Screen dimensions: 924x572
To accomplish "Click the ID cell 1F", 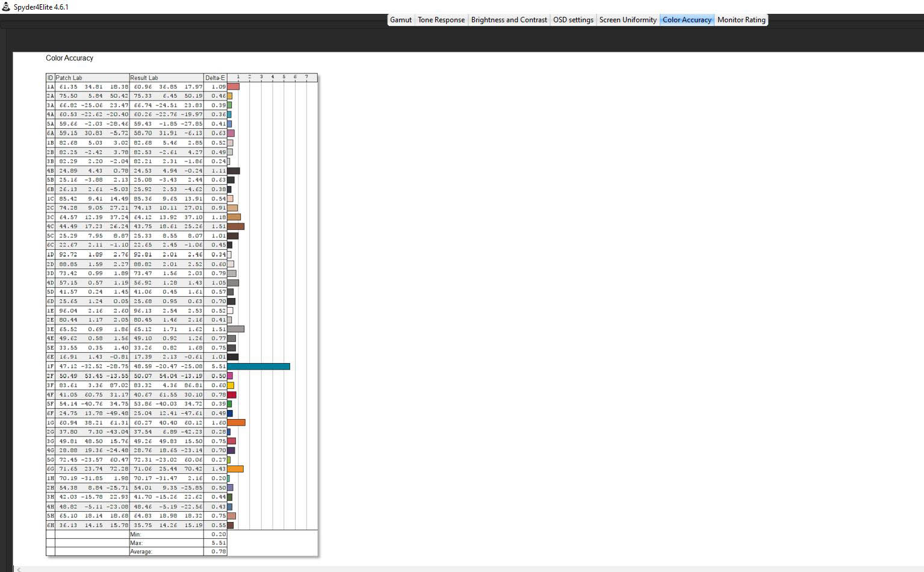I will 51,366.
